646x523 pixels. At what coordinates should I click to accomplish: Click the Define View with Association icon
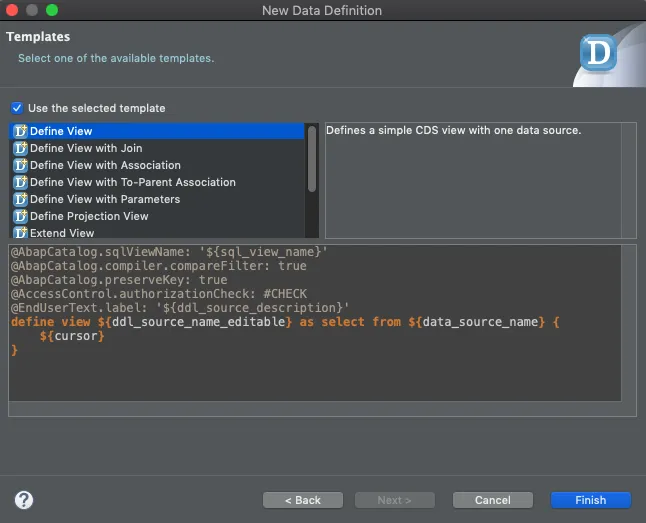coord(20,165)
